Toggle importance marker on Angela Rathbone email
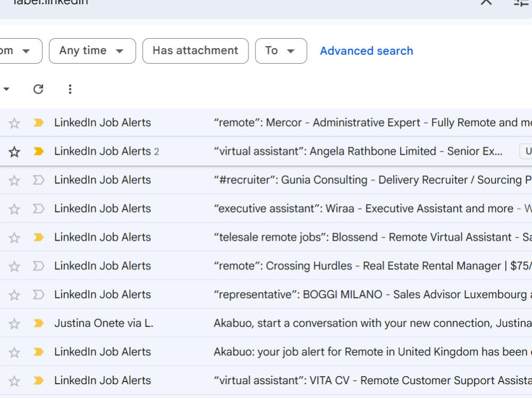Image resolution: width=532 pixels, height=398 pixels. (x=39, y=151)
